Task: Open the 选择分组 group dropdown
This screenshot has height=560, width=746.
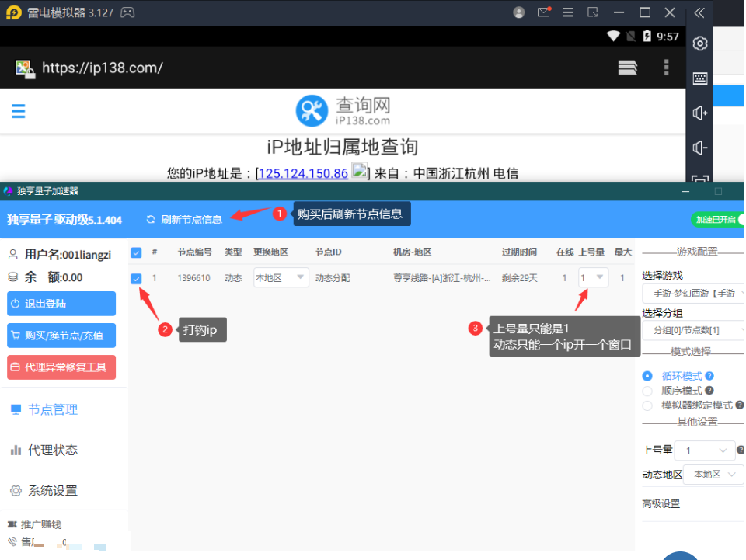Action: (693, 330)
